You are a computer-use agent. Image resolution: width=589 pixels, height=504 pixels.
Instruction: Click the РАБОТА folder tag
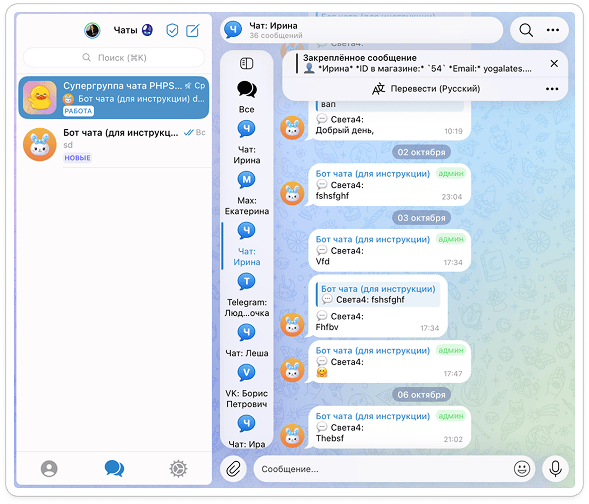(78, 111)
